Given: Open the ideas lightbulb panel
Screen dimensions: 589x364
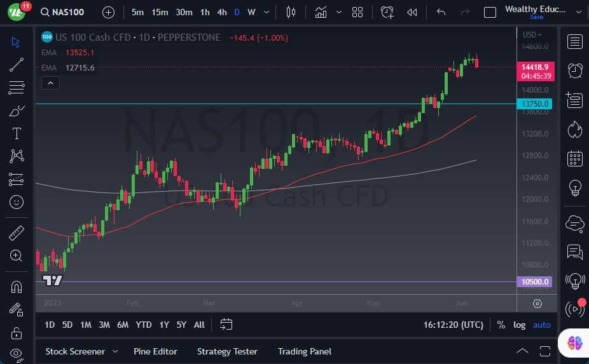Looking at the screenshot, I should coord(575,187).
